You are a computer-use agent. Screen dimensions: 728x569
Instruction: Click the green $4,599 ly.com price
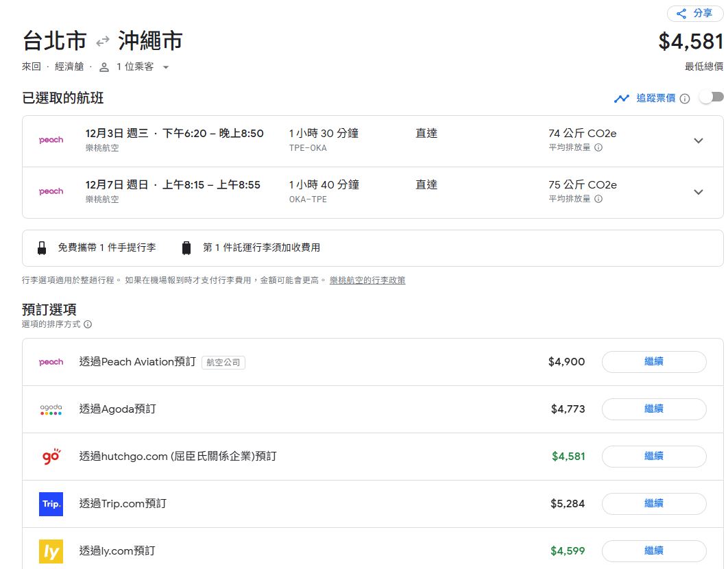click(568, 551)
